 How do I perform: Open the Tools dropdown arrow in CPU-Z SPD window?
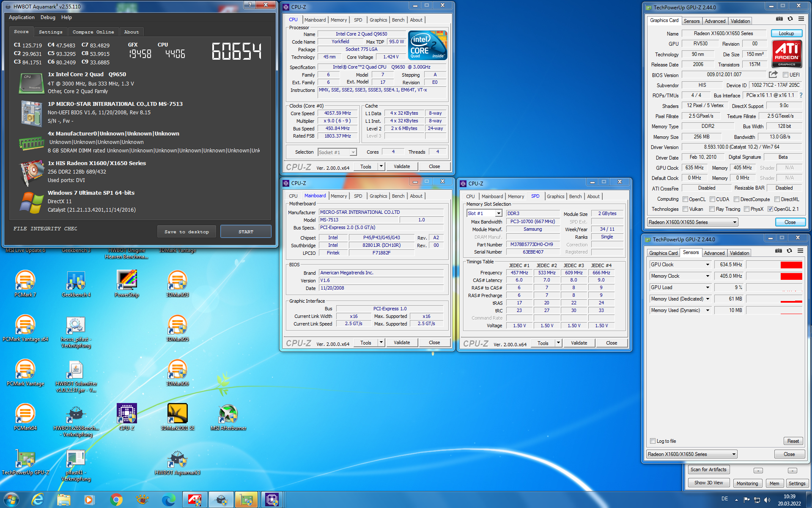coord(558,343)
